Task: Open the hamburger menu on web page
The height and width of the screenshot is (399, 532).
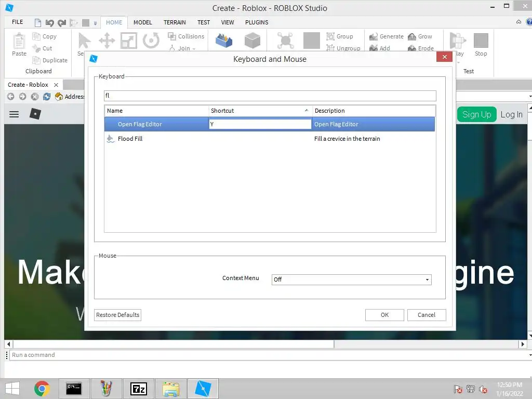Action: (x=14, y=114)
